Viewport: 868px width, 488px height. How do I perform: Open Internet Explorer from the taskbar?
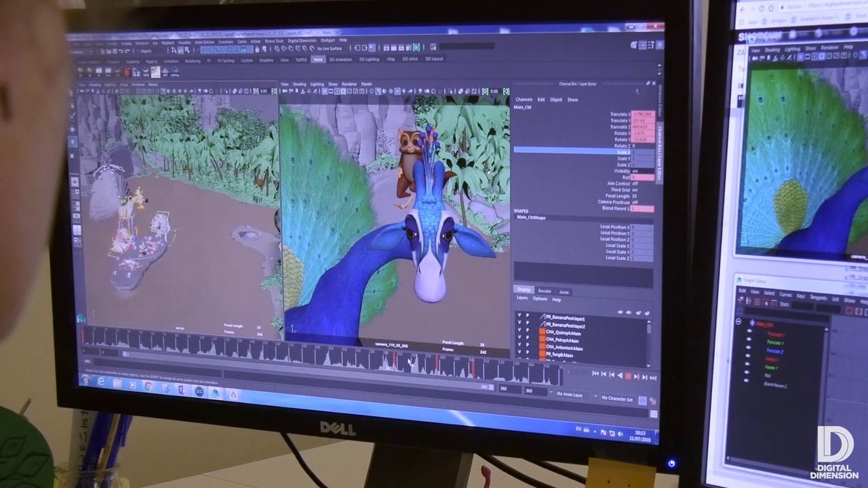(101, 381)
